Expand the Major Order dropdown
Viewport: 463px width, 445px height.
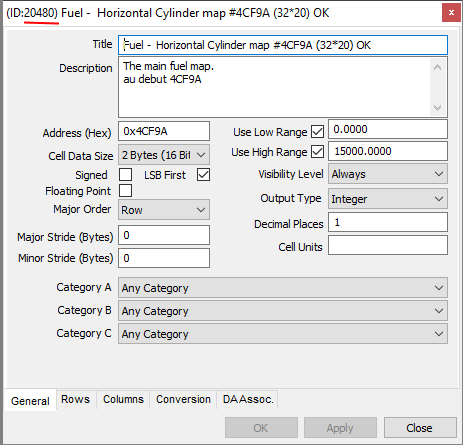pos(164,210)
